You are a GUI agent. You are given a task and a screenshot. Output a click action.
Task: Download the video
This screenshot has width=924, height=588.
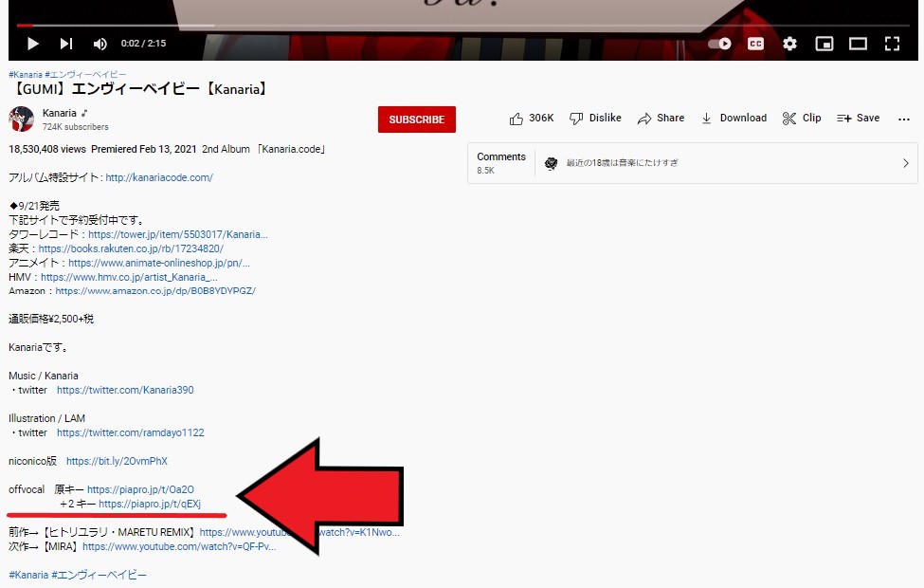(x=734, y=118)
